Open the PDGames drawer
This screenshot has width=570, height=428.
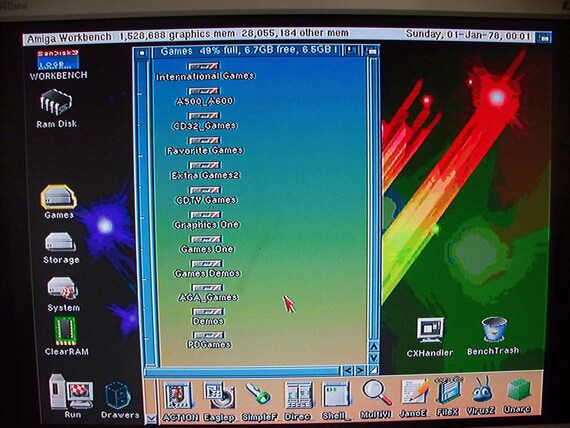(209, 340)
